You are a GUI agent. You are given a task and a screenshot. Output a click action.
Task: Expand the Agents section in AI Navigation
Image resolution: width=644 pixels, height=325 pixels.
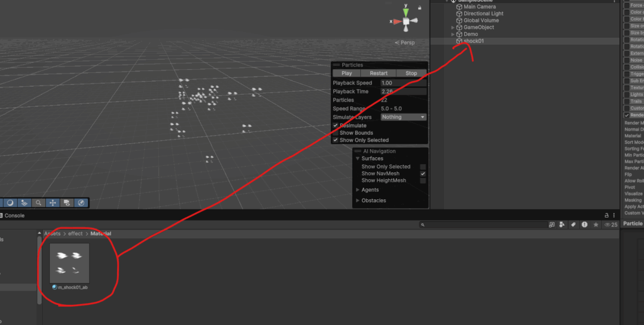point(358,190)
